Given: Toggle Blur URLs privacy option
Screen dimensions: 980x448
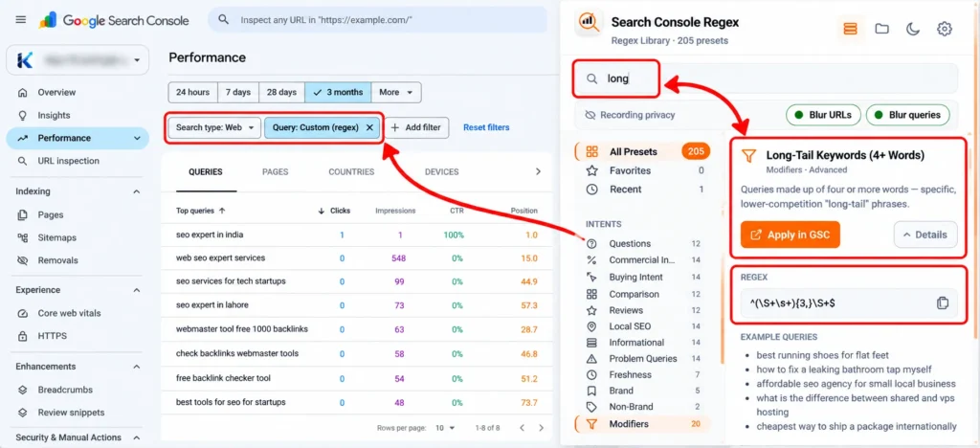Looking at the screenshot, I should (822, 115).
